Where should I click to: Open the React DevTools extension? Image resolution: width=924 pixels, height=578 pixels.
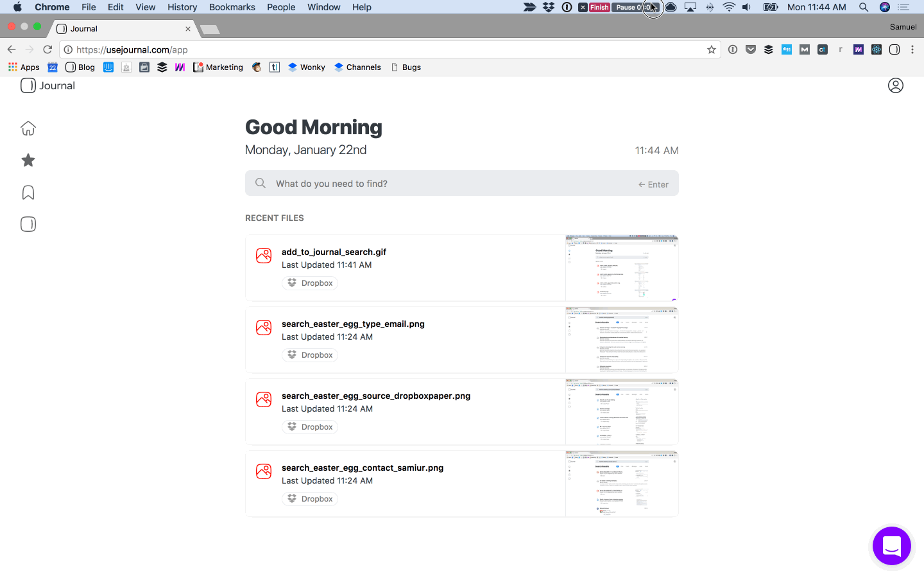click(877, 49)
